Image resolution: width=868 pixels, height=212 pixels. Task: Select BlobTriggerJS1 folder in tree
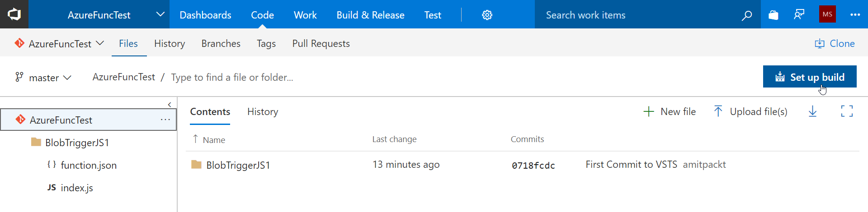70,143
